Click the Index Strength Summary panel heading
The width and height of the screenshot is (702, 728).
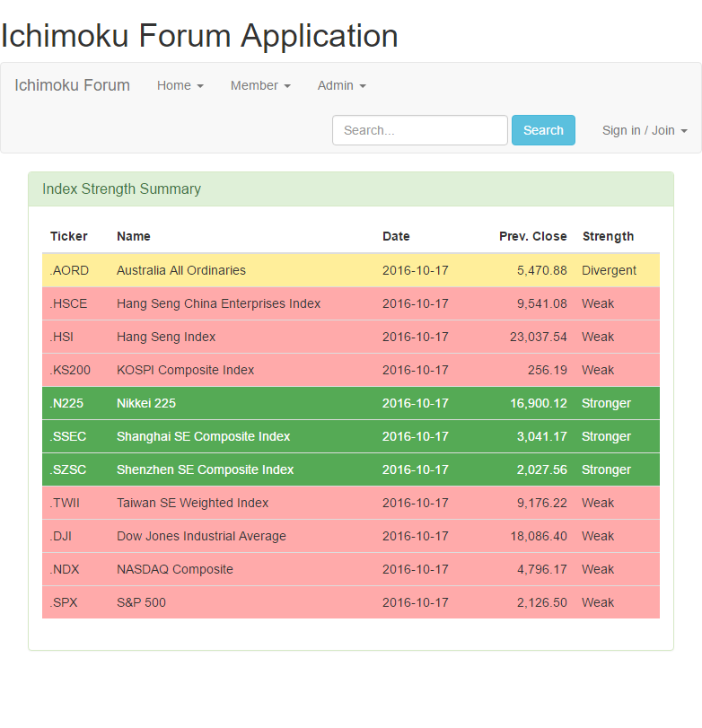tap(350, 189)
